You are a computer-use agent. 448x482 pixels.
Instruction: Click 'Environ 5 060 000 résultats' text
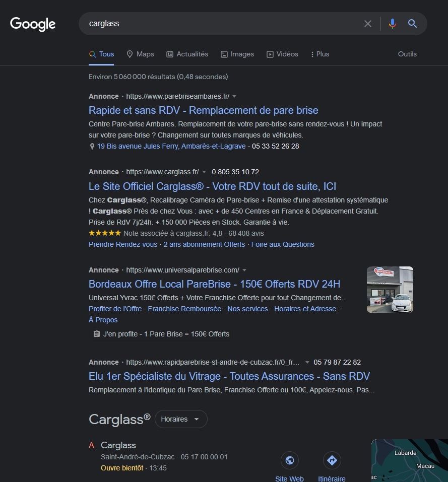[158, 77]
